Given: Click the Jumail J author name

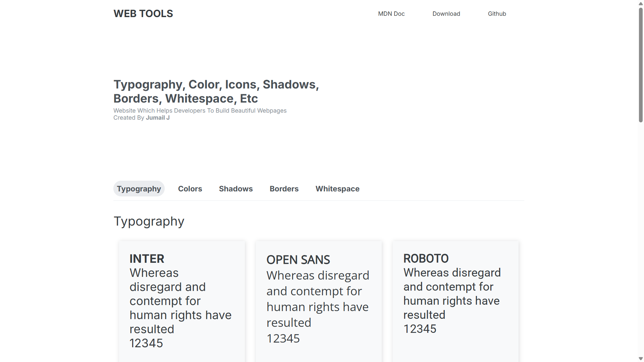Looking at the screenshot, I should tap(158, 118).
